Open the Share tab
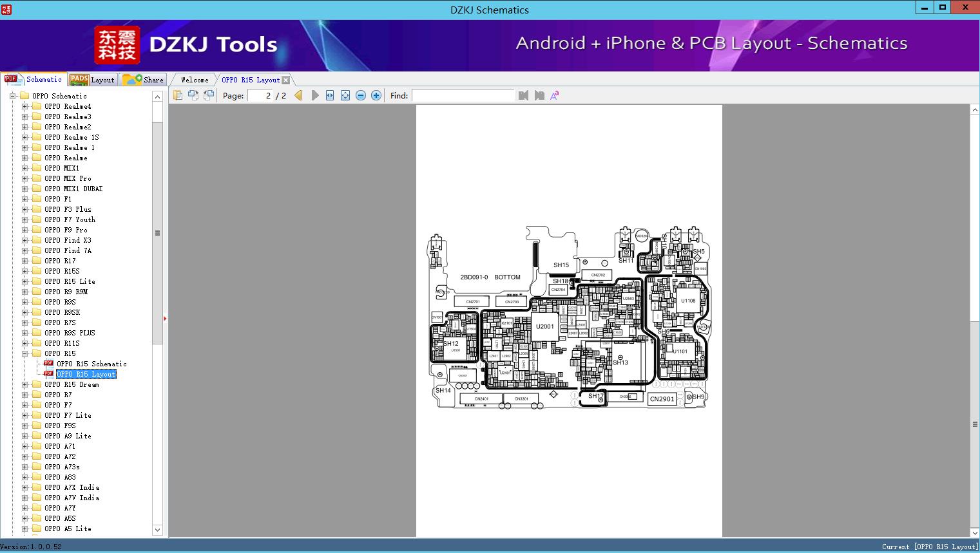The height and width of the screenshot is (553, 980). (144, 80)
